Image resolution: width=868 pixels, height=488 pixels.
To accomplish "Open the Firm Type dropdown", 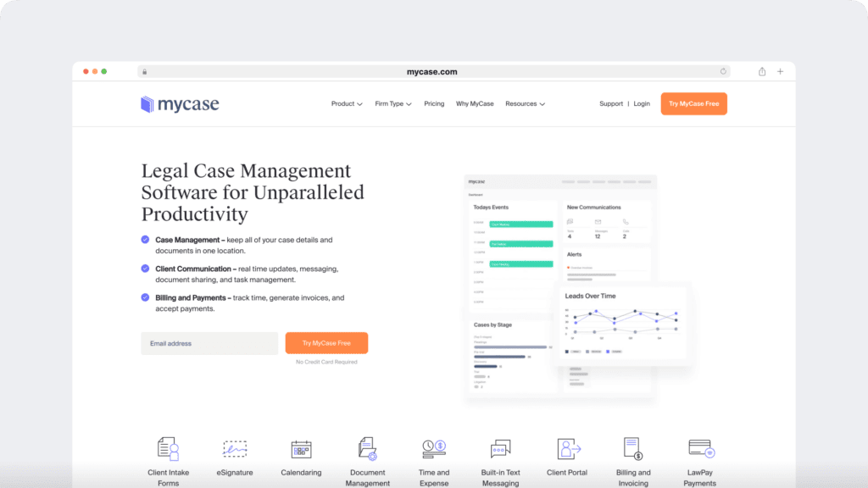I will [392, 103].
